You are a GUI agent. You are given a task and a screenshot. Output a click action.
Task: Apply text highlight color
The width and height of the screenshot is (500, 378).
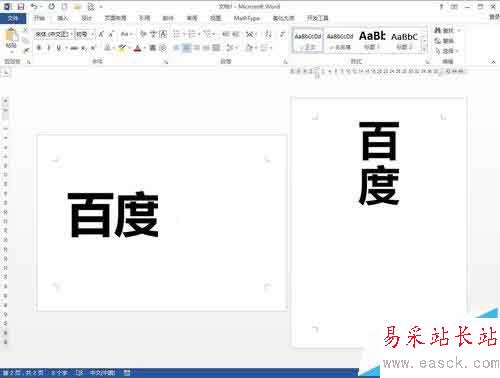(122, 49)
